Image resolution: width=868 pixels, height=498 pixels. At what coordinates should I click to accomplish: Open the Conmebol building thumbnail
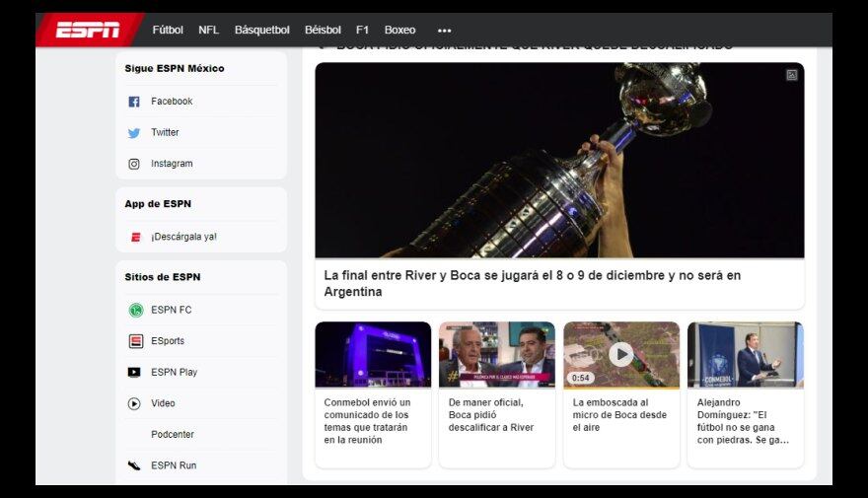pos(373,355)
